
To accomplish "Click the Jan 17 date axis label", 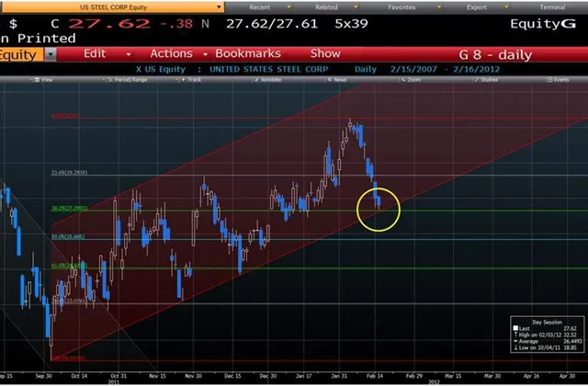I will tap(304, 376).
